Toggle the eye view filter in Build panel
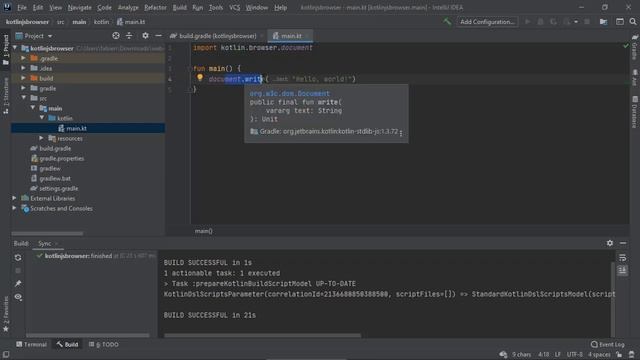640x360 pixels. click(18, 297)
